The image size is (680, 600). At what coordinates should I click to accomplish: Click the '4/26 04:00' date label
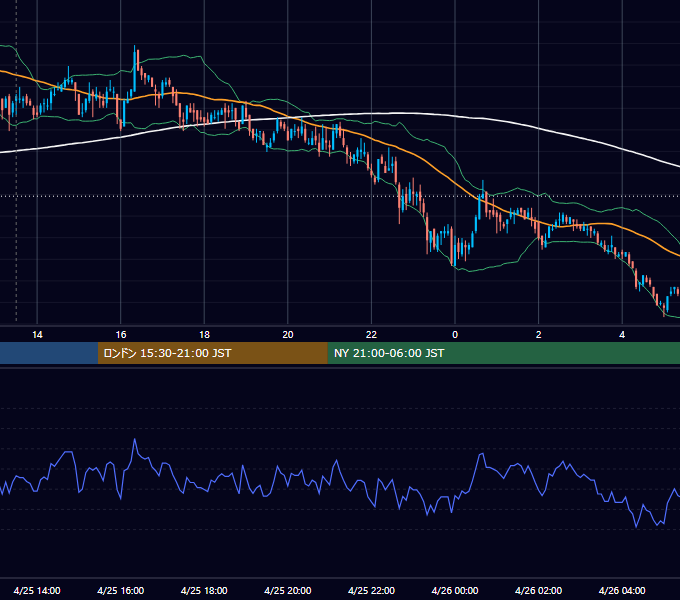[622, 590]
